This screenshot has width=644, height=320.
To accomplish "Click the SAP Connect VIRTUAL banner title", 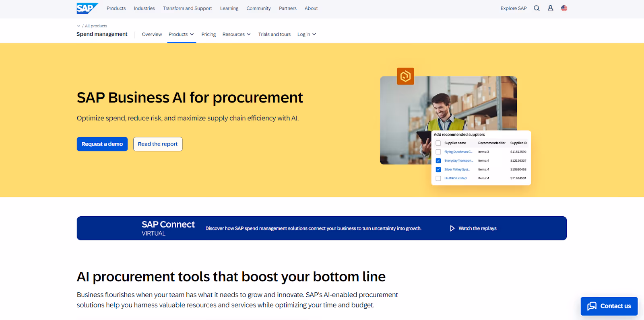I will pos(168,228).
